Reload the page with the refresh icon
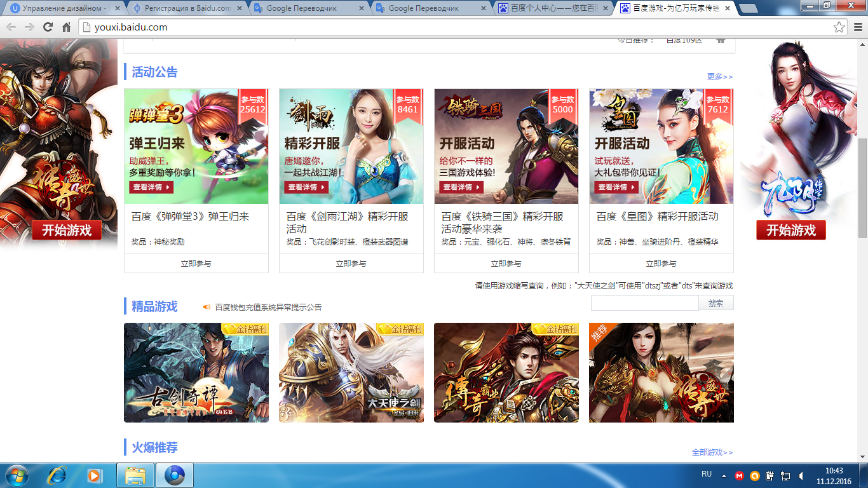 48,27
